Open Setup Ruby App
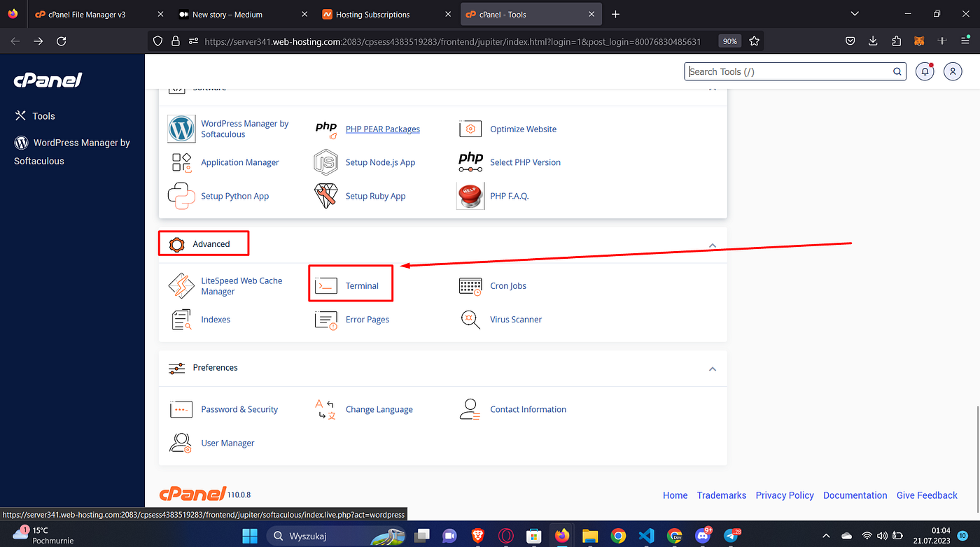This screenshot has width=980, height=547. [375, 196]
